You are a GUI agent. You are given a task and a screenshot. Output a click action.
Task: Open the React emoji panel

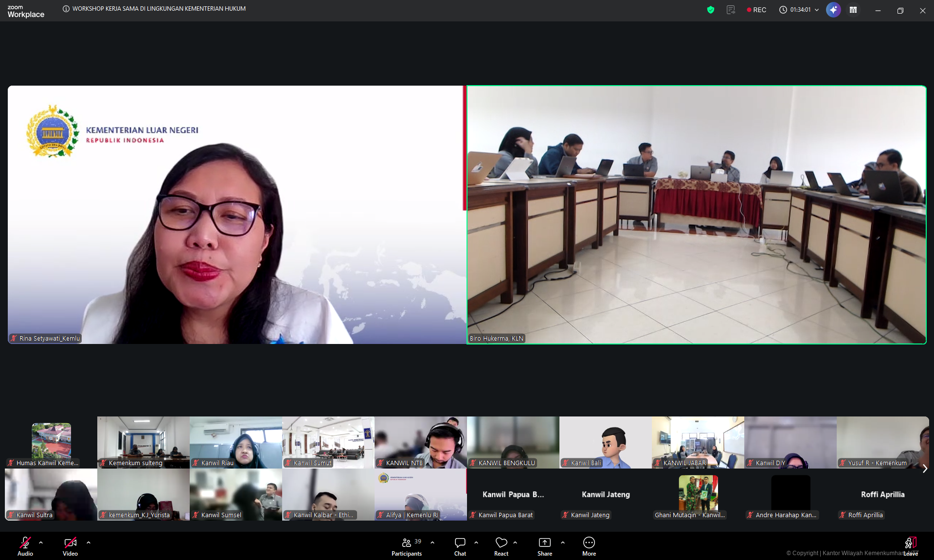tap(501, 545)
